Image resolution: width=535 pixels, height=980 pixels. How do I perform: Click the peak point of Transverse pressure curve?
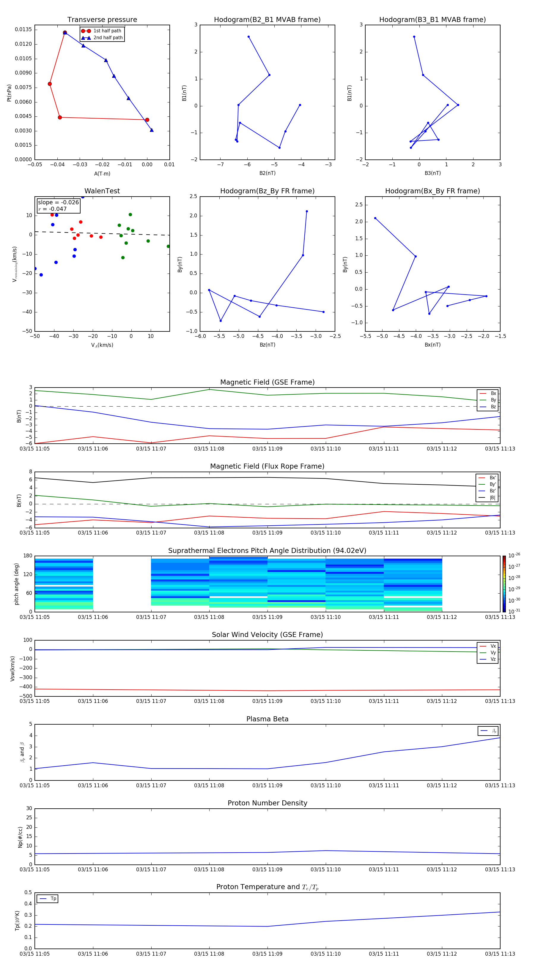(x=65, y=33)
